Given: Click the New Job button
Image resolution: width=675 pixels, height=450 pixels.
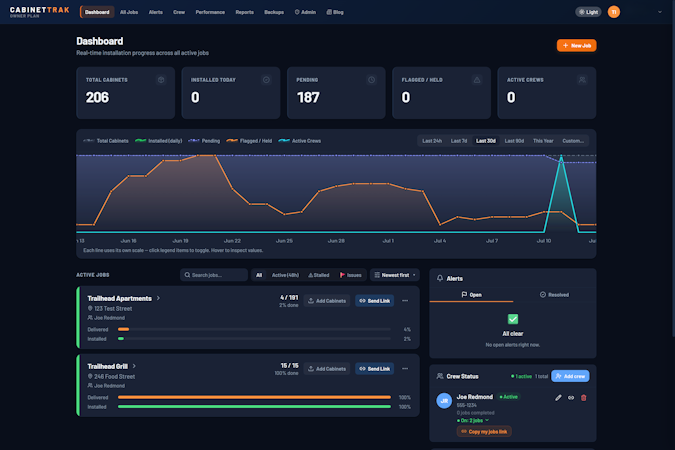Looking at the screenshot, I should pyautogui.click(x=576, y=45).
